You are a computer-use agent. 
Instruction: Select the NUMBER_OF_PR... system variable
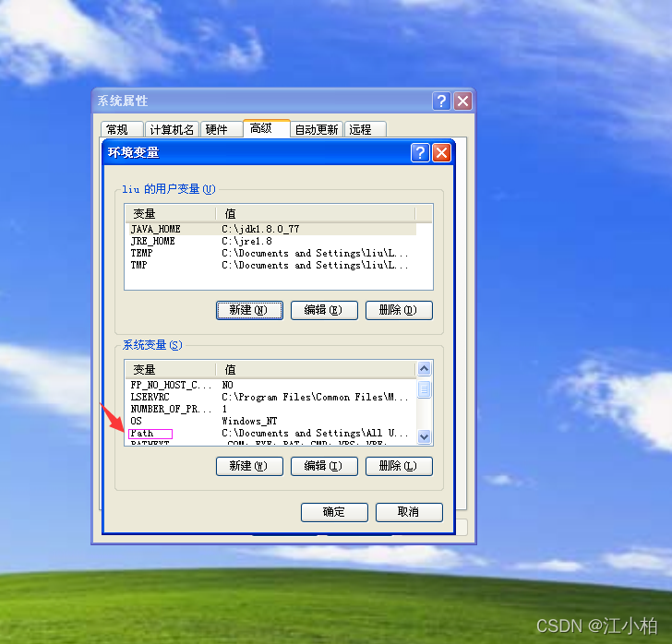tap(271, 410)
